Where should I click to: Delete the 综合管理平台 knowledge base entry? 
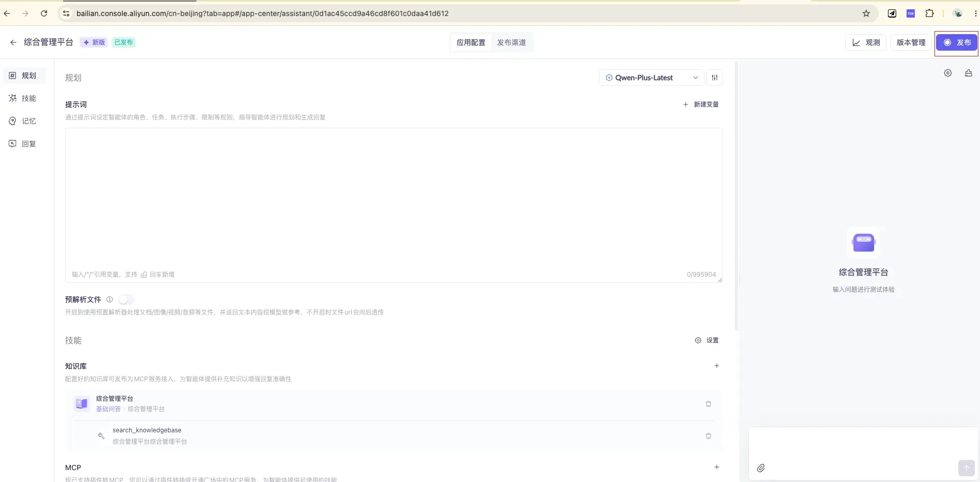(x=708, y=404)
